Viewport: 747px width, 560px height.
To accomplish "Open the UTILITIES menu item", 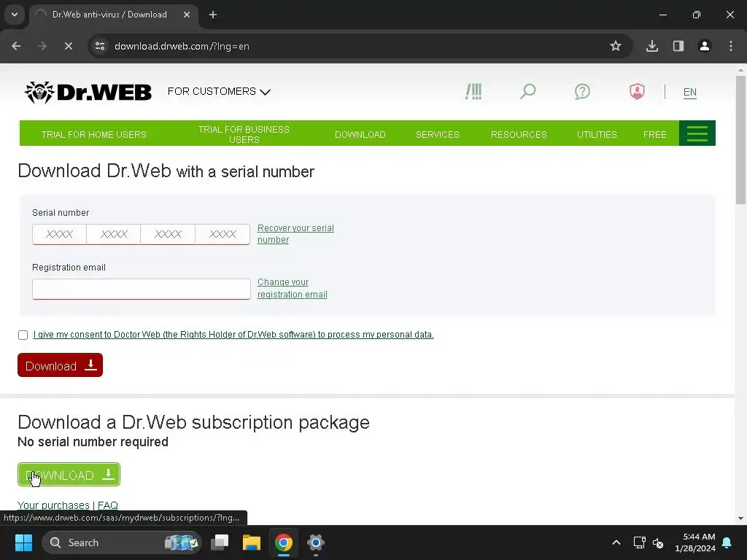I will click(x=597, y=134).
